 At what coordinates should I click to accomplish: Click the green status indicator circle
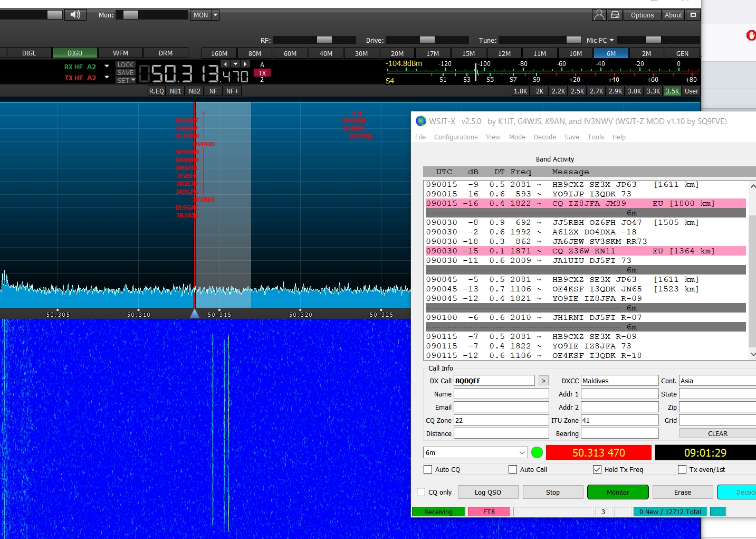(537, 452)
